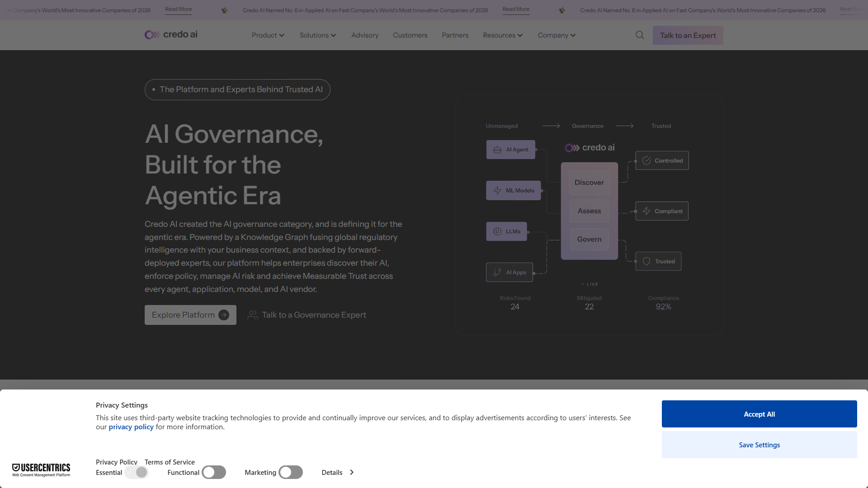Select the Assess step in diagram
Screen dimensions: 868x488
(589, 211)
